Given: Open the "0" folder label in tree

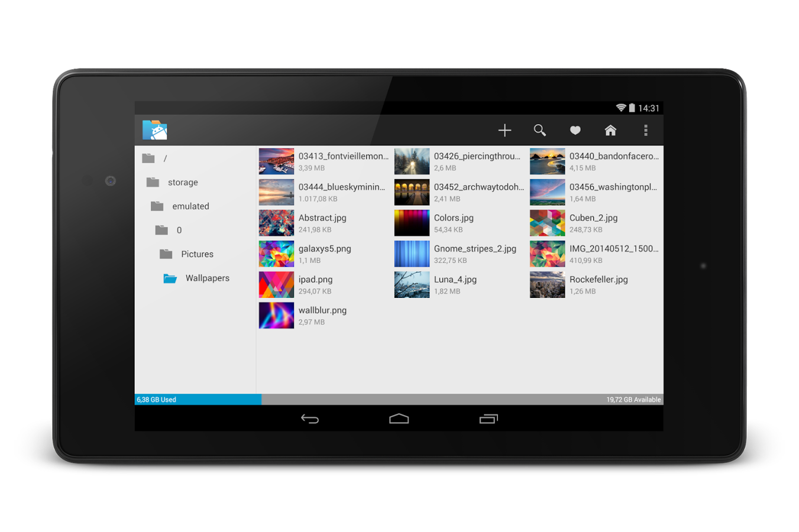Looking at the screenshot, I should pos(179,230).
